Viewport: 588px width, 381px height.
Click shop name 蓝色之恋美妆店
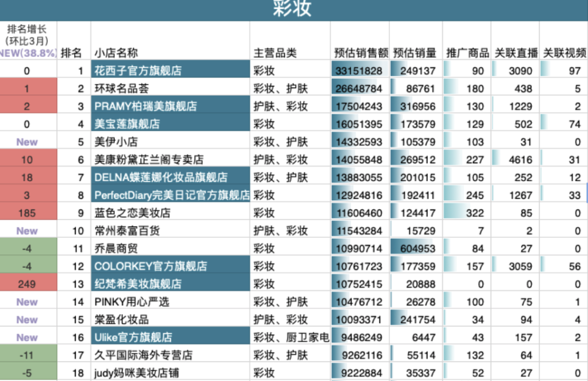coord(132,213)
